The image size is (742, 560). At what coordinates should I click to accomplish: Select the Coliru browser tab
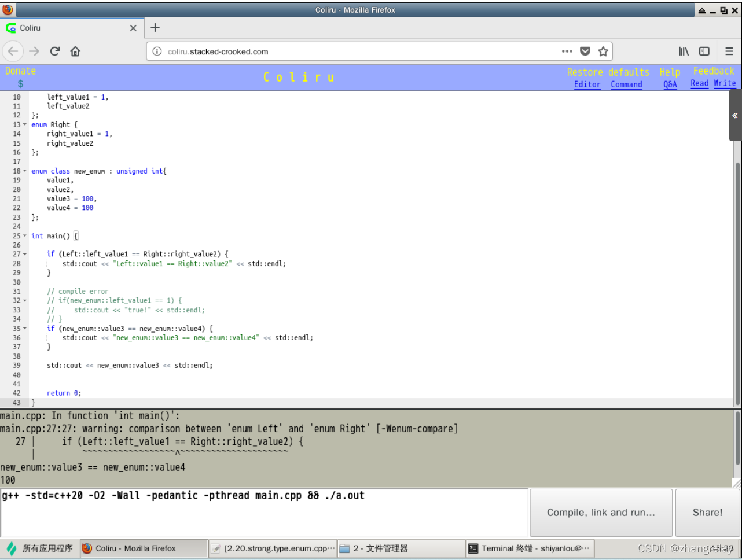[72, 28]
